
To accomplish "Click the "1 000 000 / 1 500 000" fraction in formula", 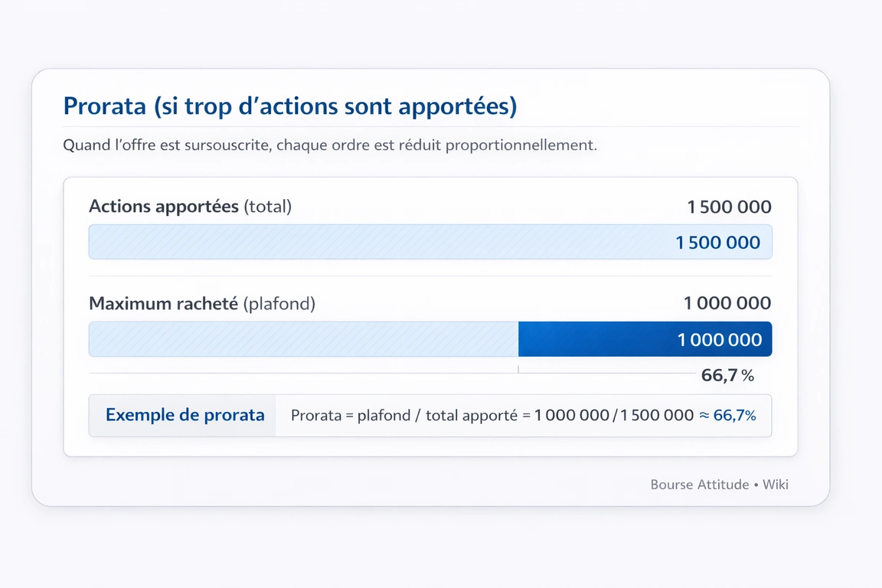I will (614, 416).
